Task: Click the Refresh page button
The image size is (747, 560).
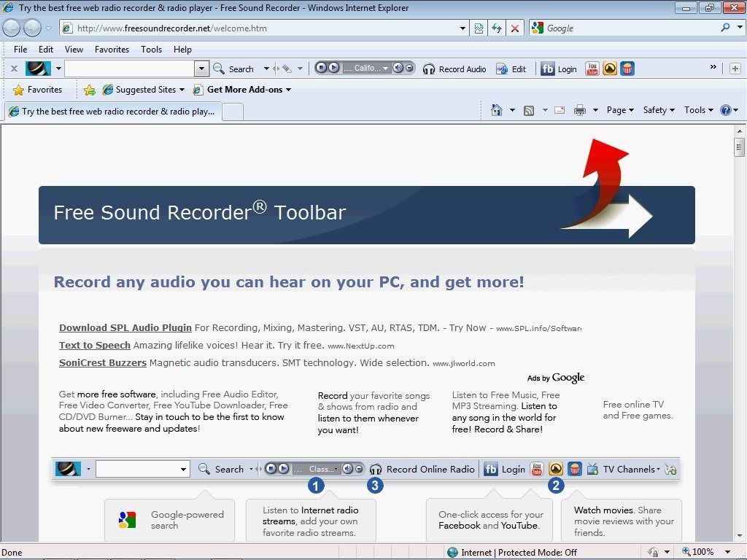Action: [497, 28]
